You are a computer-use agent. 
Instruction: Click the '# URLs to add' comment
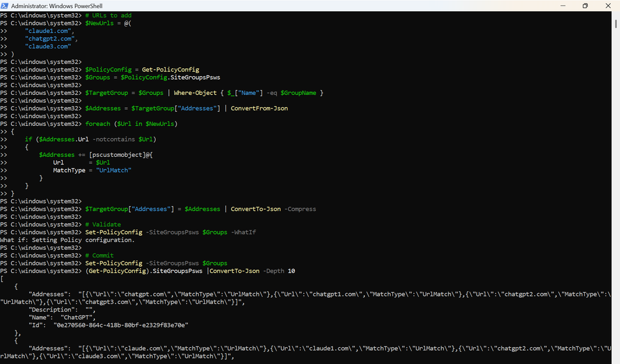109,16
